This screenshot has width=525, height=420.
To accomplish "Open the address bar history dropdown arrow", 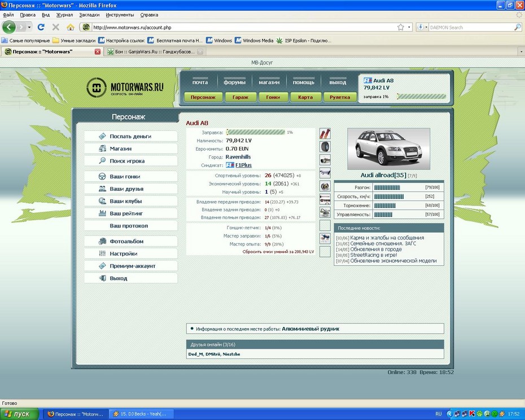I will tap(409, 28).
